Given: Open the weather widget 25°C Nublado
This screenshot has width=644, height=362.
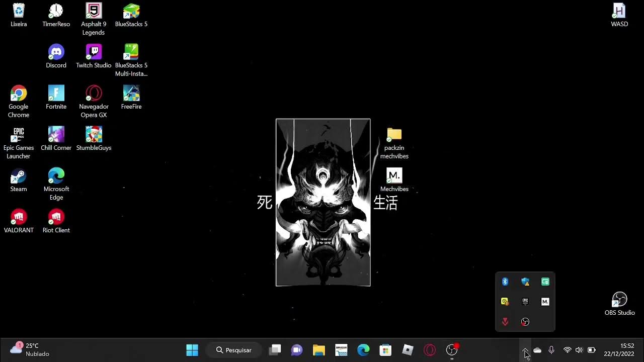Looking at the screenshot, I should [30, 350].
